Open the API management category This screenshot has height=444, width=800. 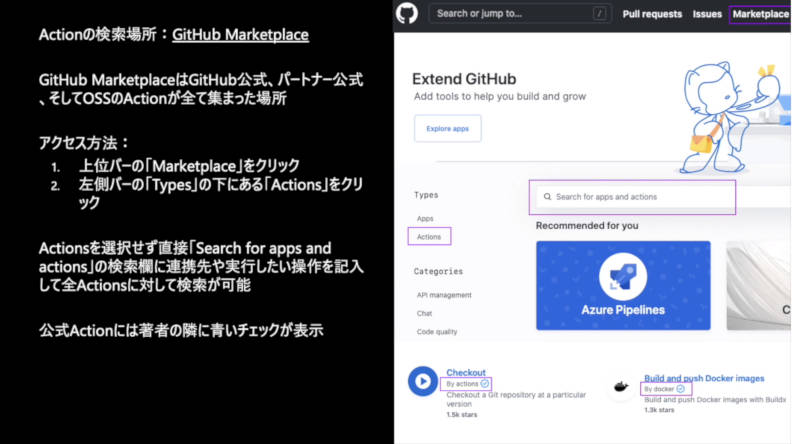[444, 295]
